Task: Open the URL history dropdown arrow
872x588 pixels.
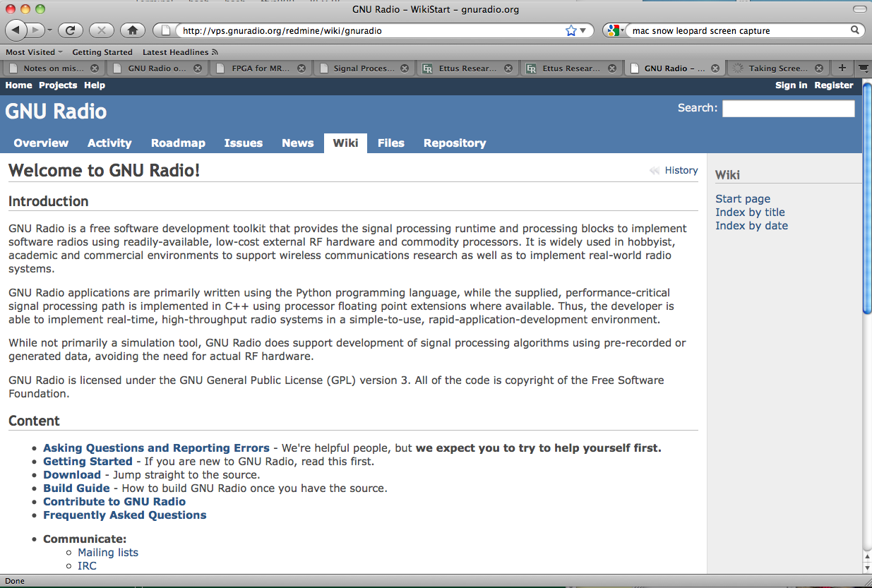Action: 583,30
